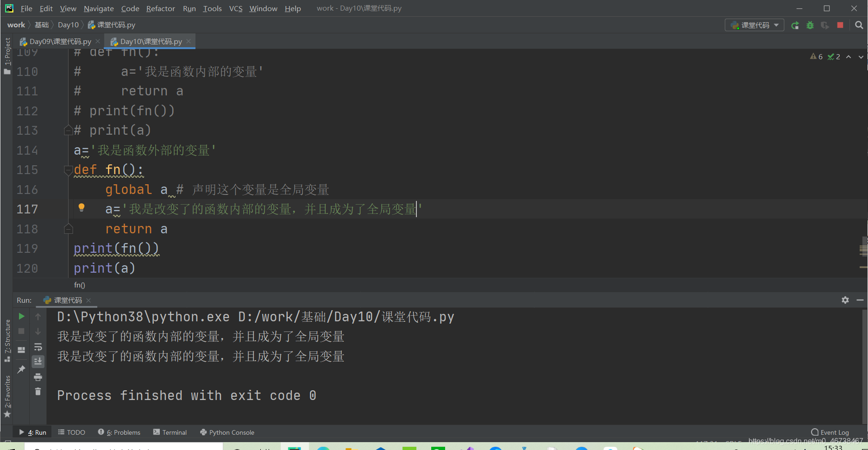Hide the Run tool window
The image size is (868, 450).
[x=860, y=300]
